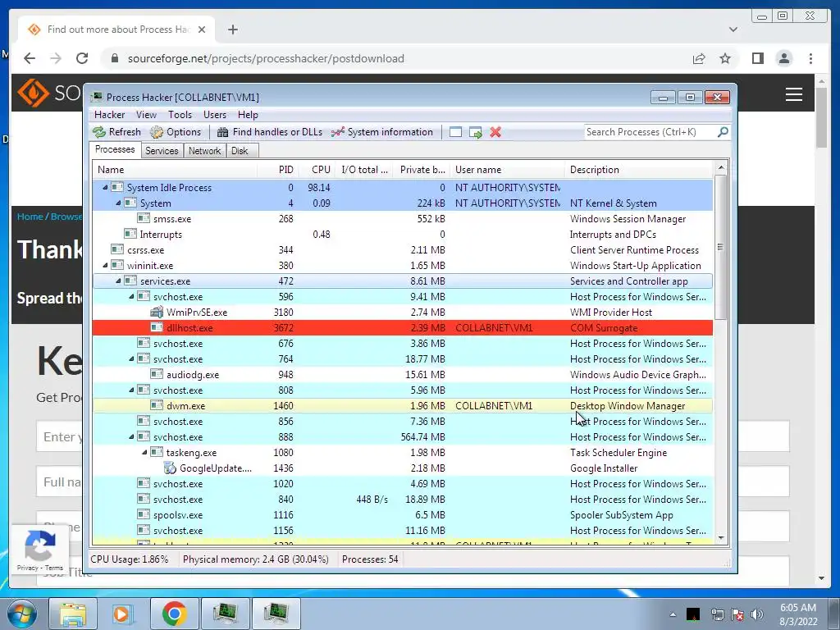Screen dimensions: 840x630
Task: Collapse the svchost.exe PID 764 node
Action: point(131,359)
